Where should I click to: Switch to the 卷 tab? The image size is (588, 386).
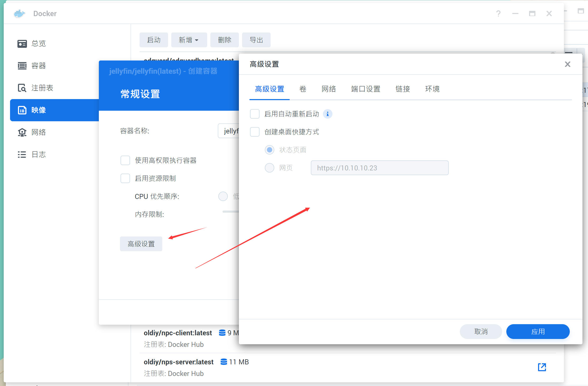303,89
